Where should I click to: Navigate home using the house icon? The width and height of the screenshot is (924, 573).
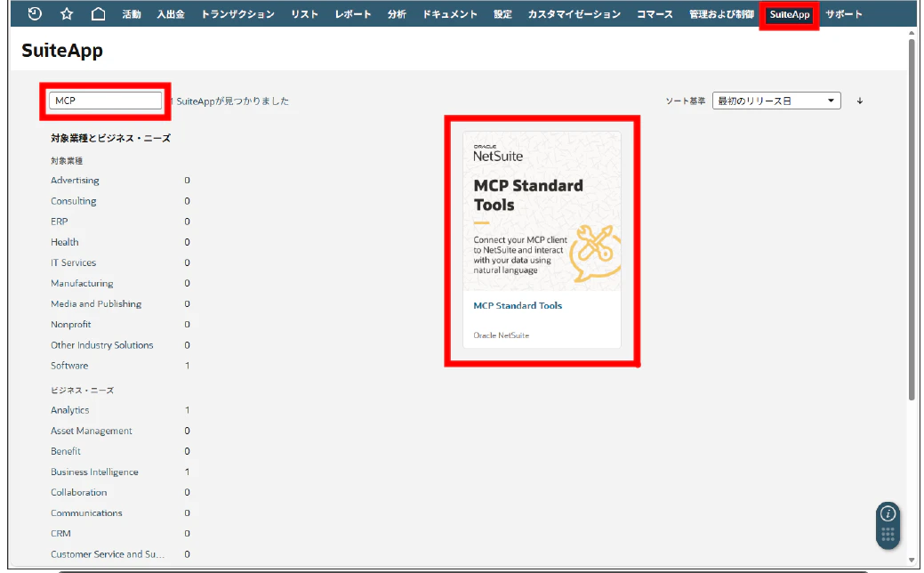pyautogui.click(x=98, y=13)
